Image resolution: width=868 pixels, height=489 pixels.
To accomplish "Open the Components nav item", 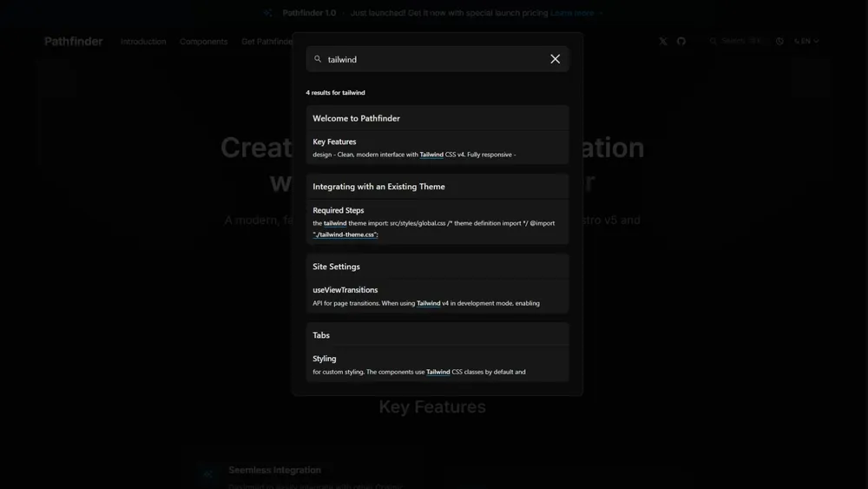I will [x=204, y=42].
